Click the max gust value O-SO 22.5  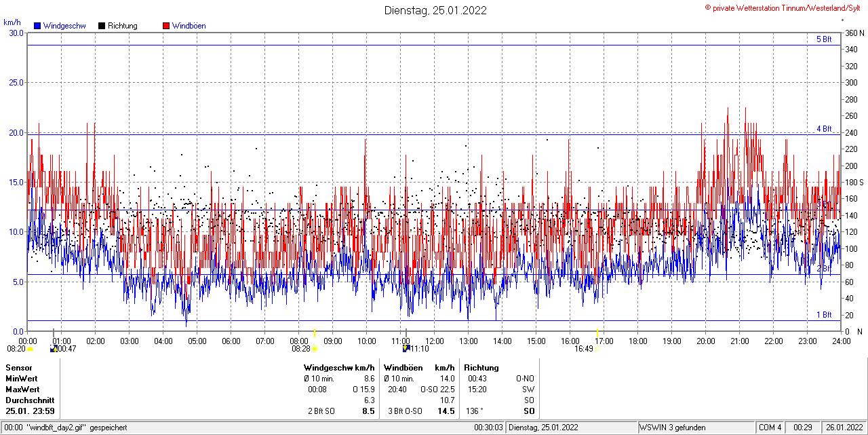pyautogui.click(x=437, y=390)
